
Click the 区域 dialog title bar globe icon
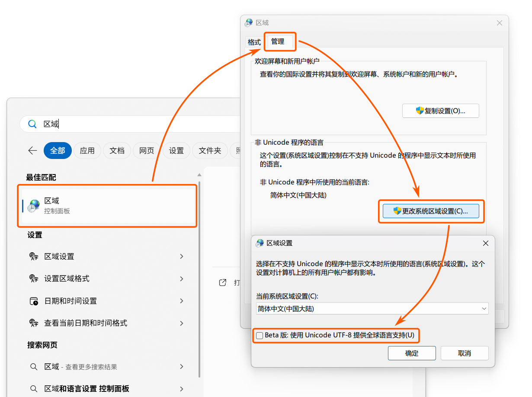point(248,22)
